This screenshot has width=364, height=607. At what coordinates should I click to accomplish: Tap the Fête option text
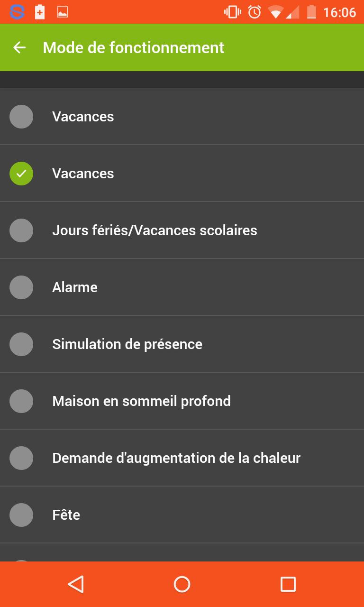(66, 515)
